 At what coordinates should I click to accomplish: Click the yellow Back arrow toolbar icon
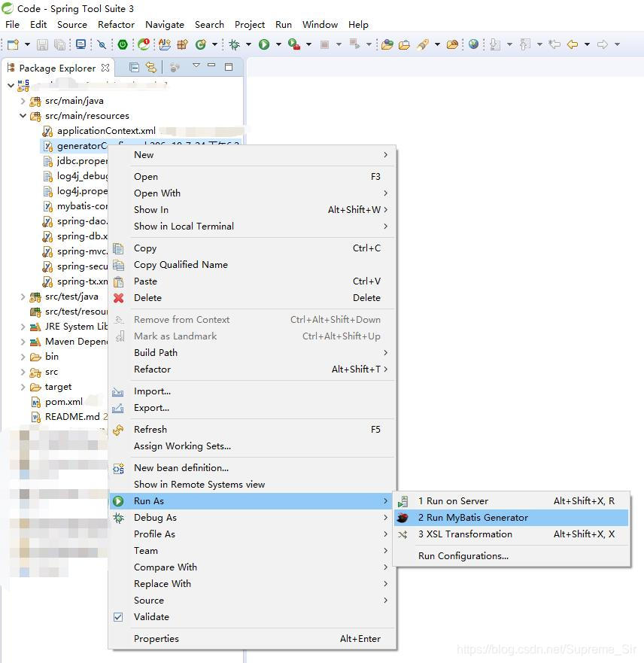click(x=573, y=44)
